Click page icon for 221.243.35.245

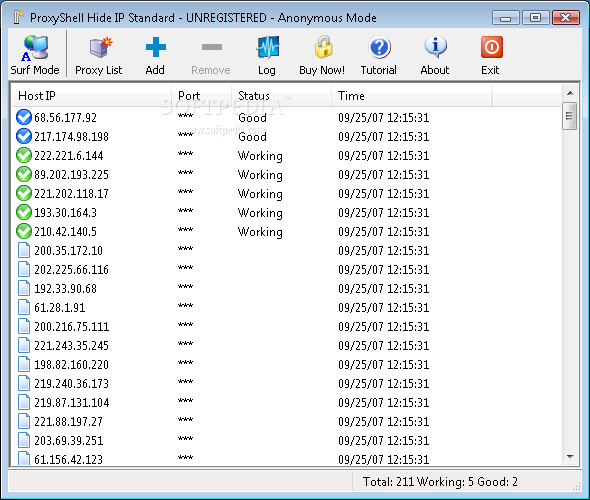[24, 345]
